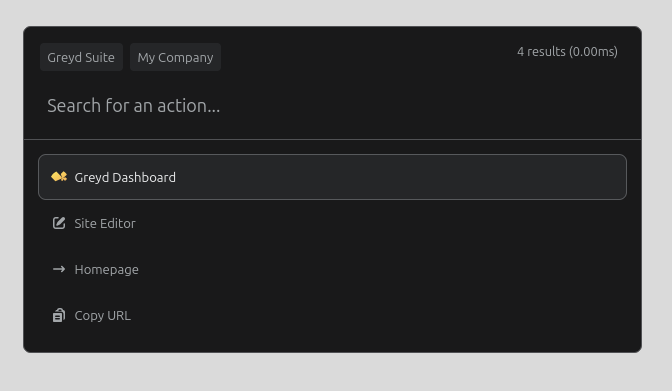This screenshot has height=391, width=672.
Task: Click the Homepage arrow icon
Action: coord(59,269)
